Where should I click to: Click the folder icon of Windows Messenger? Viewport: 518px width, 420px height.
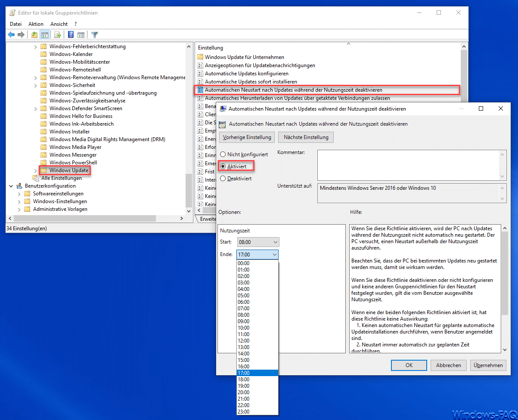coord(43,155)
